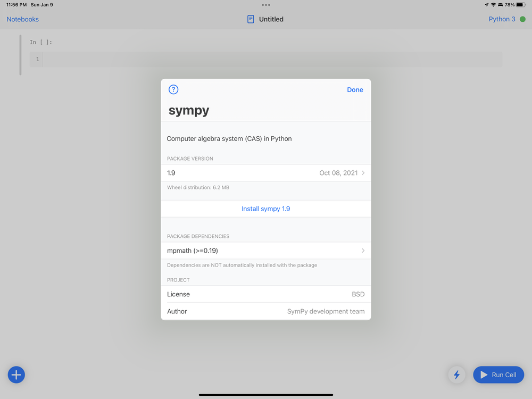Expand chevron on mpmath dependency row

click(363, 251)
